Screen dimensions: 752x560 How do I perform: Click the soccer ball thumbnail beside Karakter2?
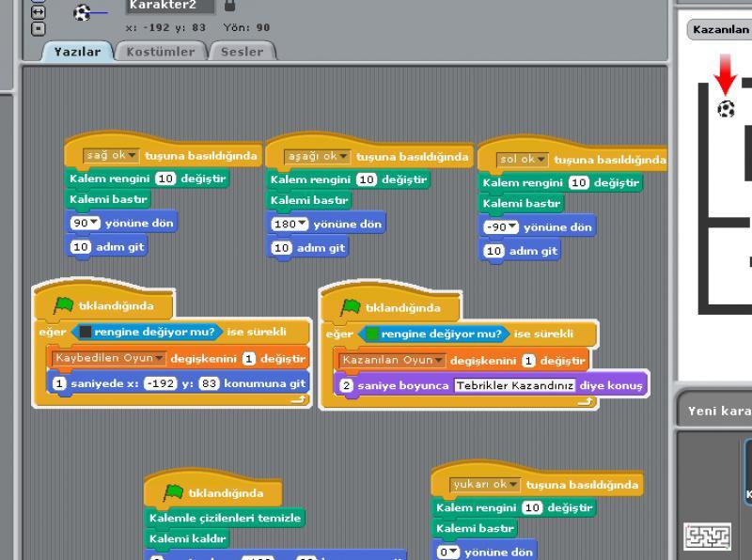pos(83,13)
